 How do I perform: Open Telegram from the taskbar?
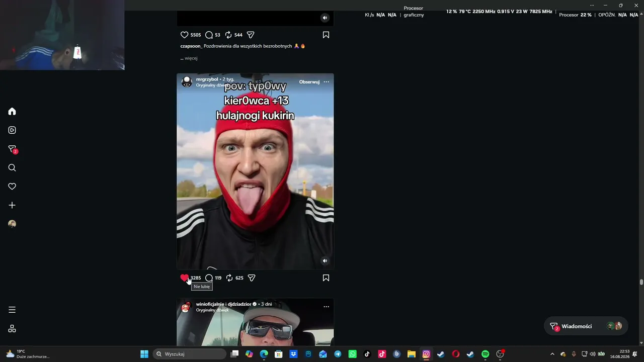pyautogui.click(x=338, y=354)
